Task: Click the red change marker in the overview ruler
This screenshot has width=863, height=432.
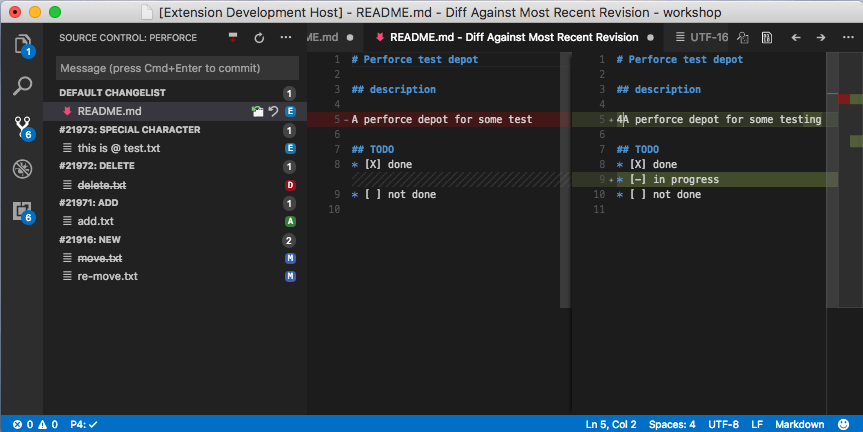Action: pos(844,99)
